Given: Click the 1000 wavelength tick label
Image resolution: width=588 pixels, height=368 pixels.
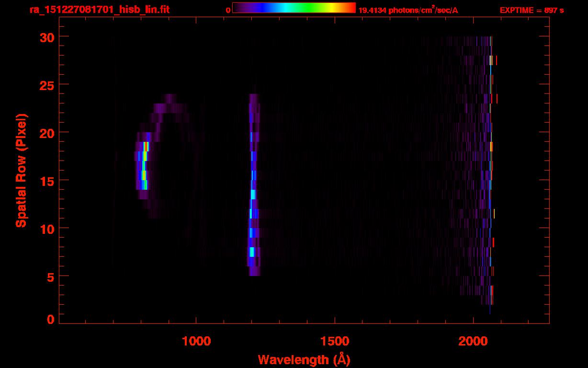Looking at the screenshot, I should [x=196, y=341].
